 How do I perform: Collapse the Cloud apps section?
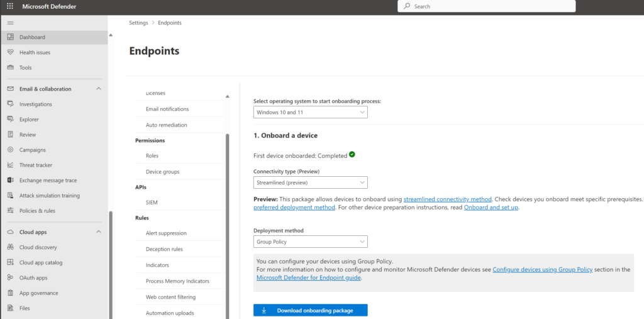pyautogui.click(x=99, y=232)
